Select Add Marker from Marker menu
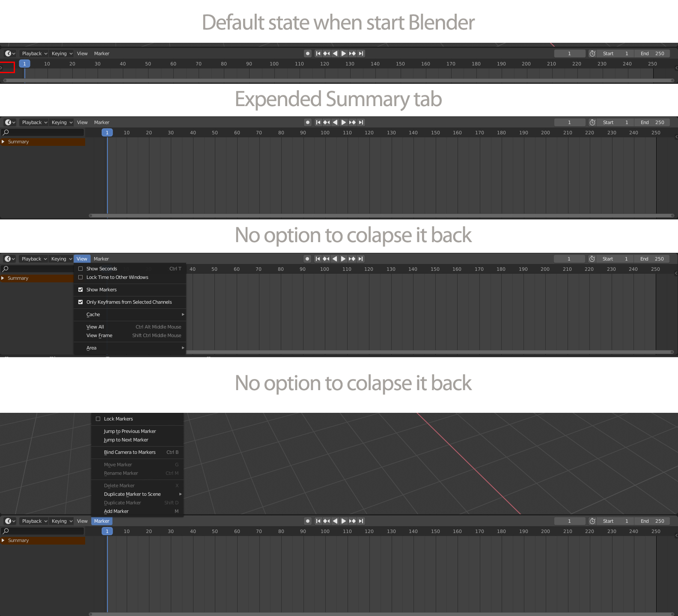Image resolution: width=678 pixels, height=616 pixels. pyautogui.click(x=137, y=511)
